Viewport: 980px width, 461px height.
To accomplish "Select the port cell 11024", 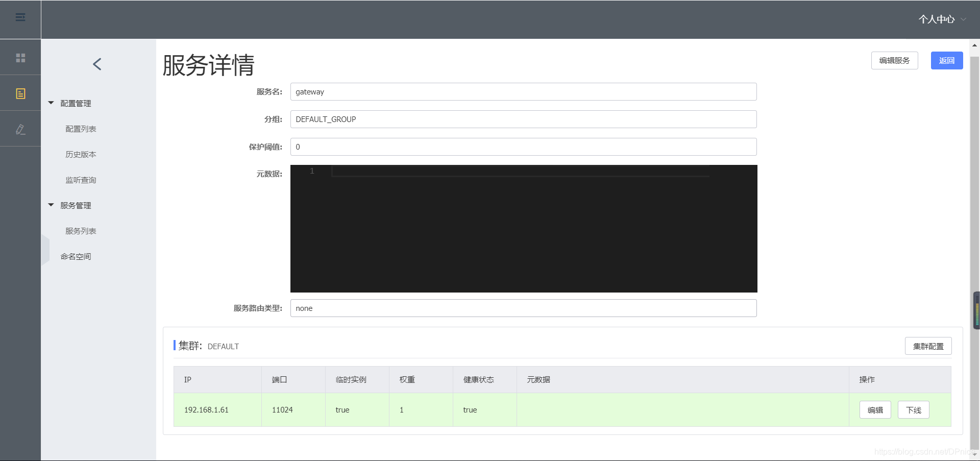I will pos(293,410).
